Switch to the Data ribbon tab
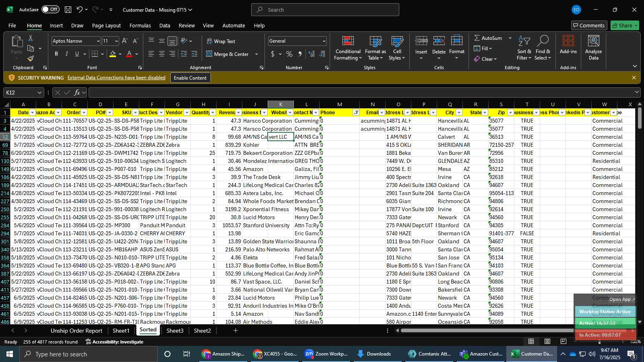Image resolution: width=644 pixels, height=362 pixels. tap(165, 25)
